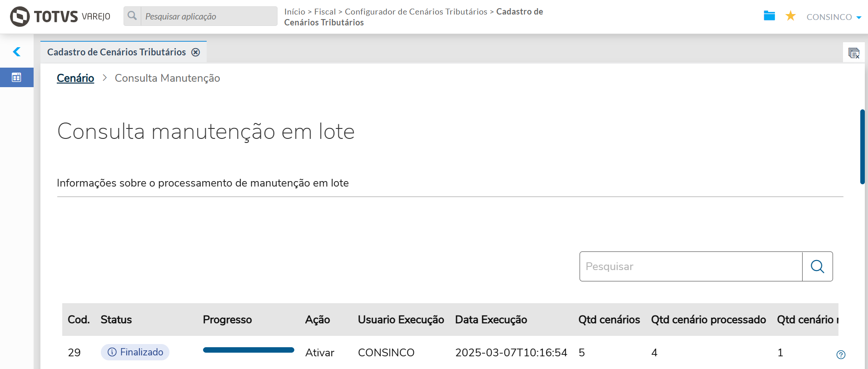Focus the Pesquisar table search input
This screenshot has width=868, height=369.
690,266
